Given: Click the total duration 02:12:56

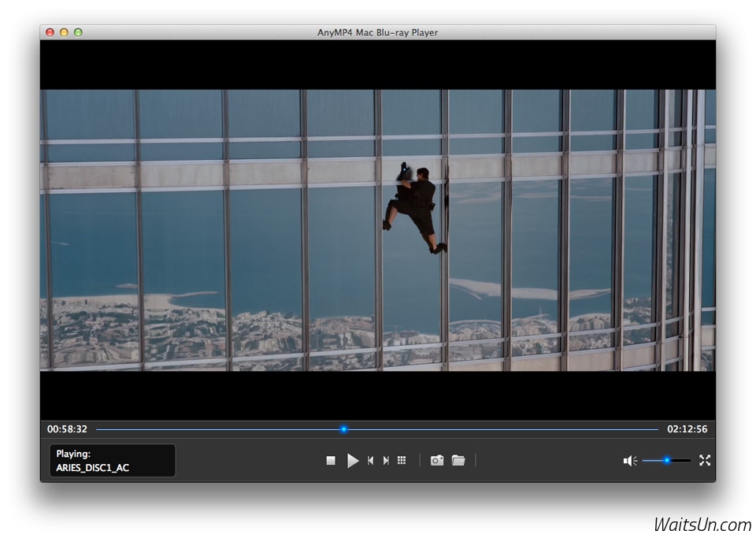Looking at the screenshot, I should [687, 429].
